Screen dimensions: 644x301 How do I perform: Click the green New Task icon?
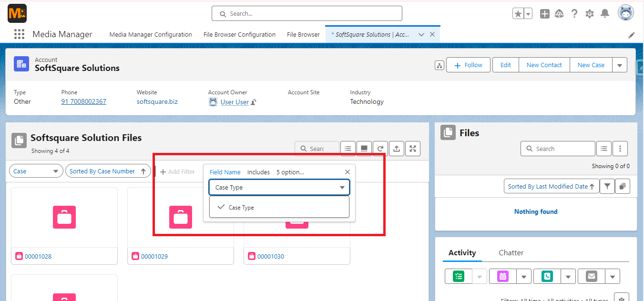pyautogui.click(x=459, y=276)
